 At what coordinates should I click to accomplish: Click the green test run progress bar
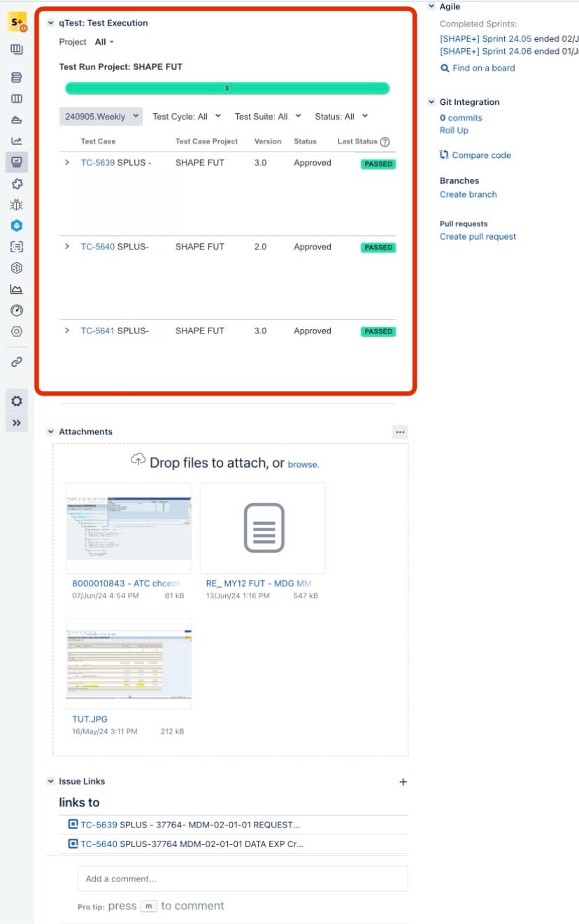227,89
